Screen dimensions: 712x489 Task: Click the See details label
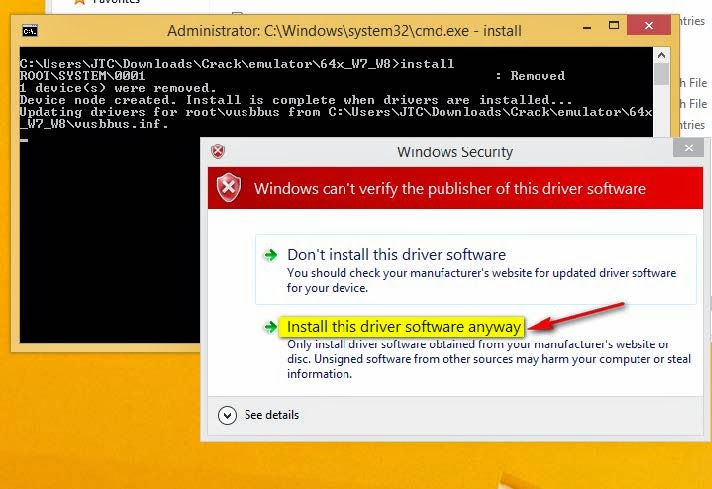(272, 415)
